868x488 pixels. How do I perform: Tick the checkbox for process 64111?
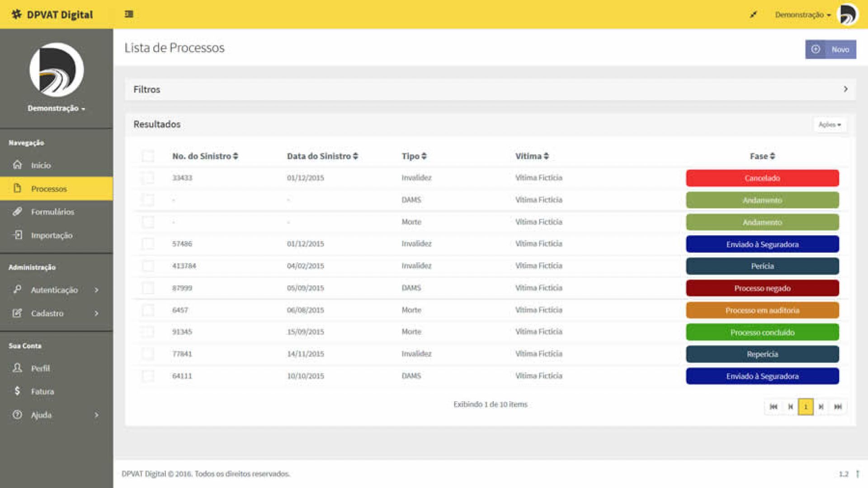[148, 376]
